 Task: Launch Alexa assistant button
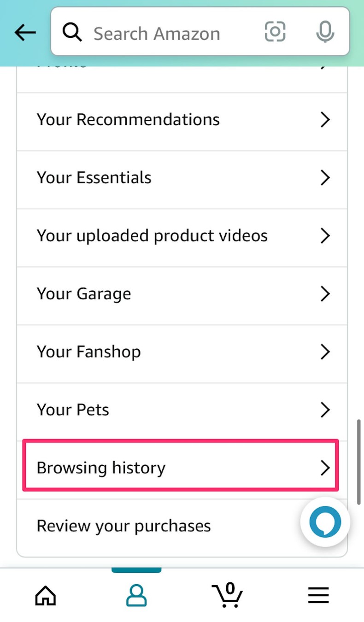(325, 522)
